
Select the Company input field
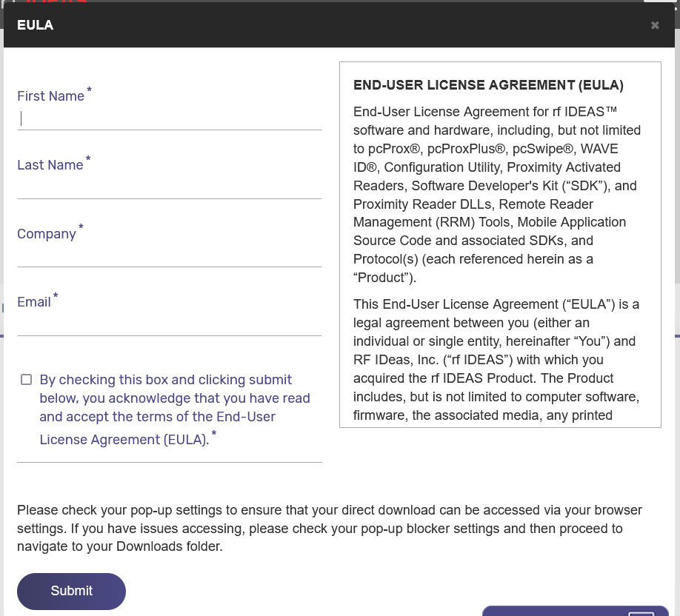coord(169,257)
